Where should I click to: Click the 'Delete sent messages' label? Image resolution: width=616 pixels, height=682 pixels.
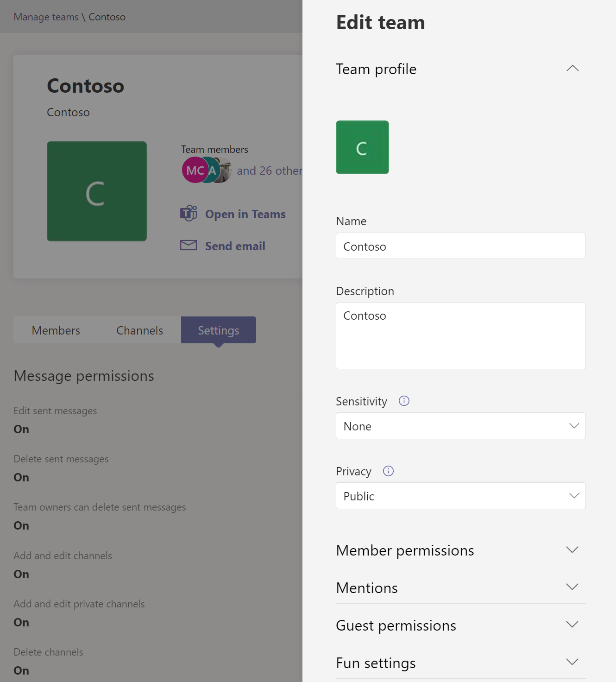pyautogui.click(x=61, y=459)
